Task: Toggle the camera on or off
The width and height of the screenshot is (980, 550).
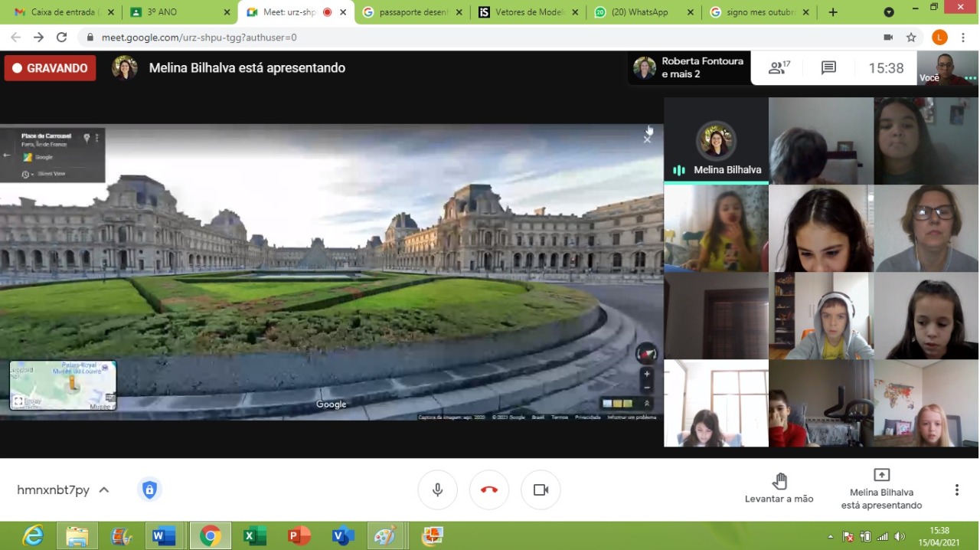Action: click(x=541, y=489)
